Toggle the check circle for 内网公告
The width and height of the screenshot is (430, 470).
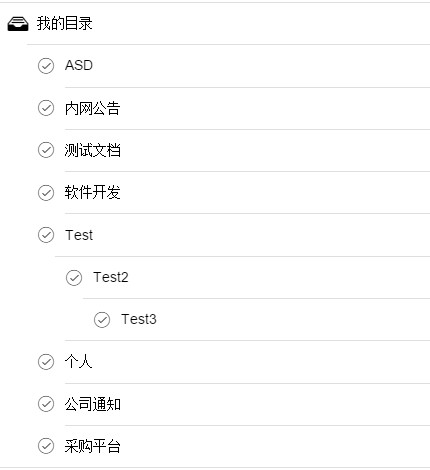[x=46, y=108]
